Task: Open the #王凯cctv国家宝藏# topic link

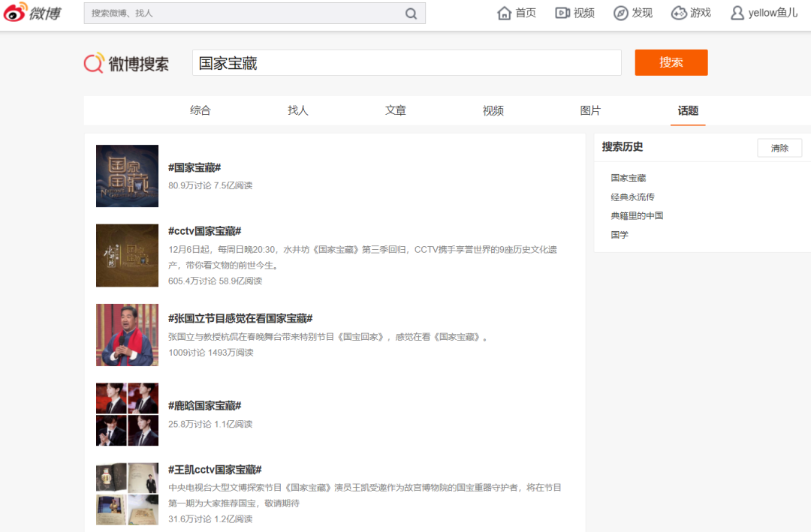Action: pos(215,470)
